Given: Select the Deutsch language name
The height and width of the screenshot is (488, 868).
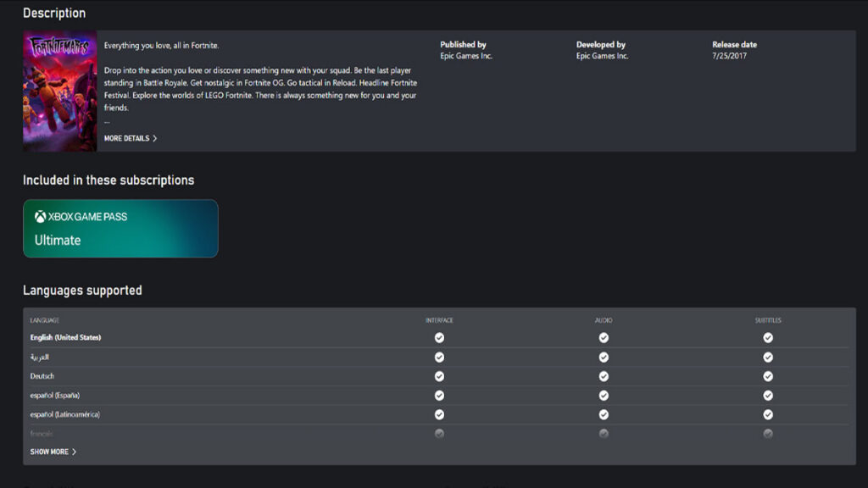Looking at the screenshot, I should tap(42, 376).
